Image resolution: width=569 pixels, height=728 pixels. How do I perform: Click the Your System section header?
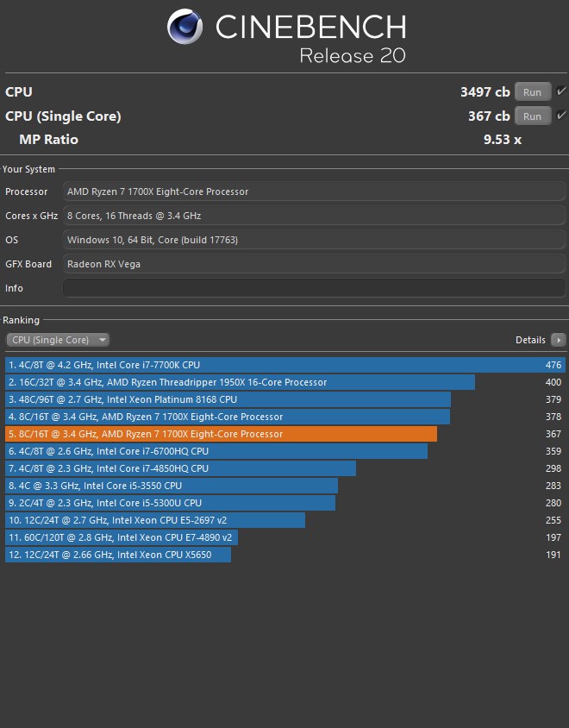28,169
